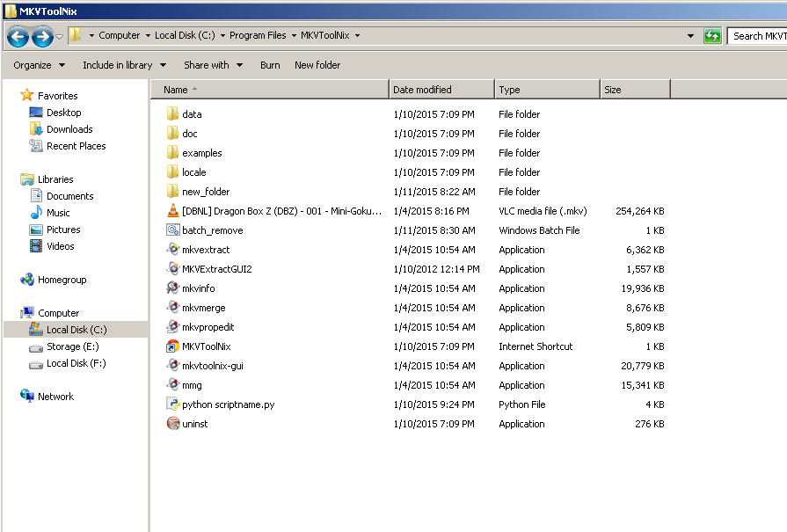
Task: Click the refresh icon beside address bar
Action: (712, 36)
